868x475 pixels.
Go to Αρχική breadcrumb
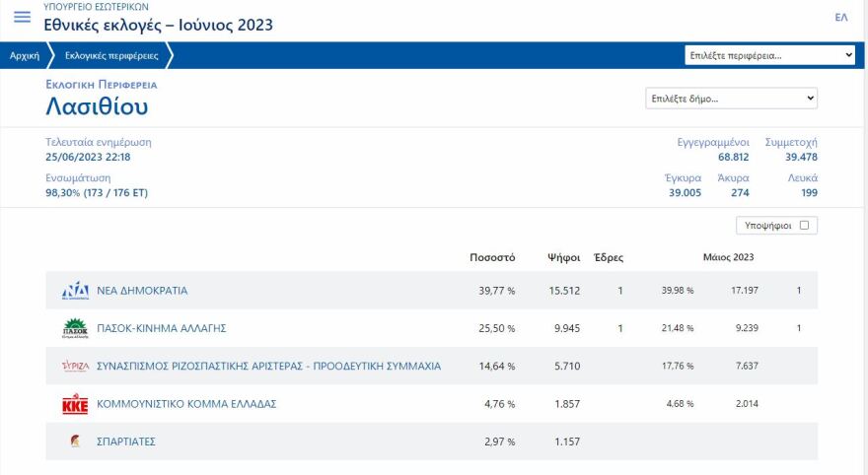click(25, 56)
